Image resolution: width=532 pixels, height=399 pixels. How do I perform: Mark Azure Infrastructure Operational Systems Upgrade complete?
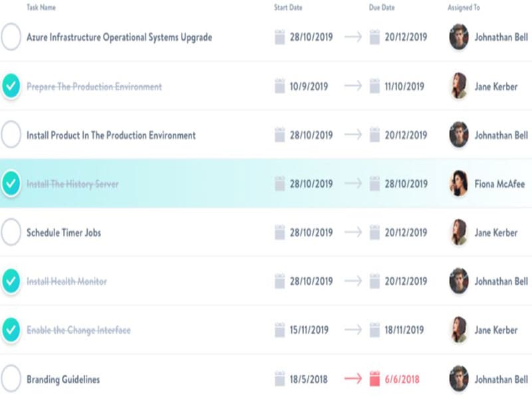(11, 37)
